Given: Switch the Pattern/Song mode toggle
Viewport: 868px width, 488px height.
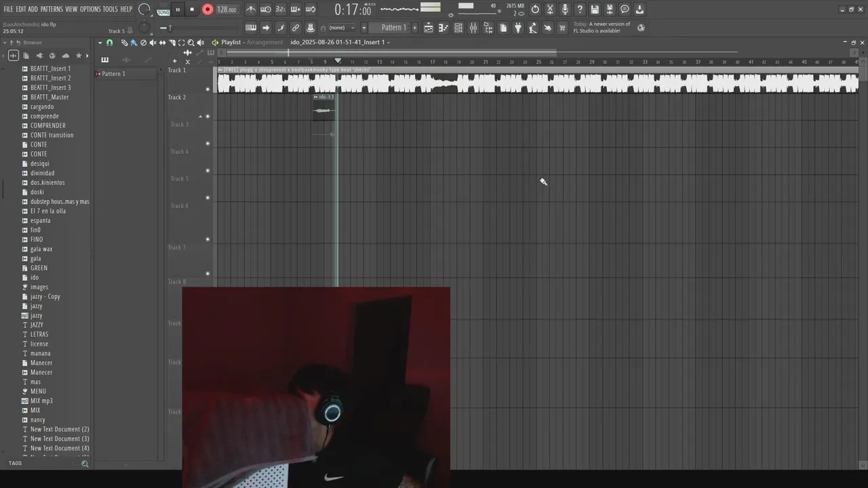Looking at the screenshot, I should point(163,10).
